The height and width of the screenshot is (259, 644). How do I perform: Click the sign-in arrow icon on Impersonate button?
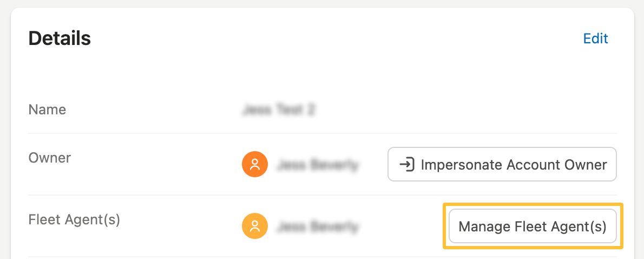pos(406,164)
